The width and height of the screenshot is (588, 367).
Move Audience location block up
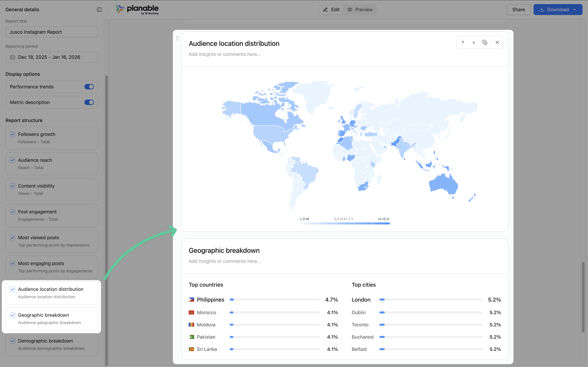463,42
